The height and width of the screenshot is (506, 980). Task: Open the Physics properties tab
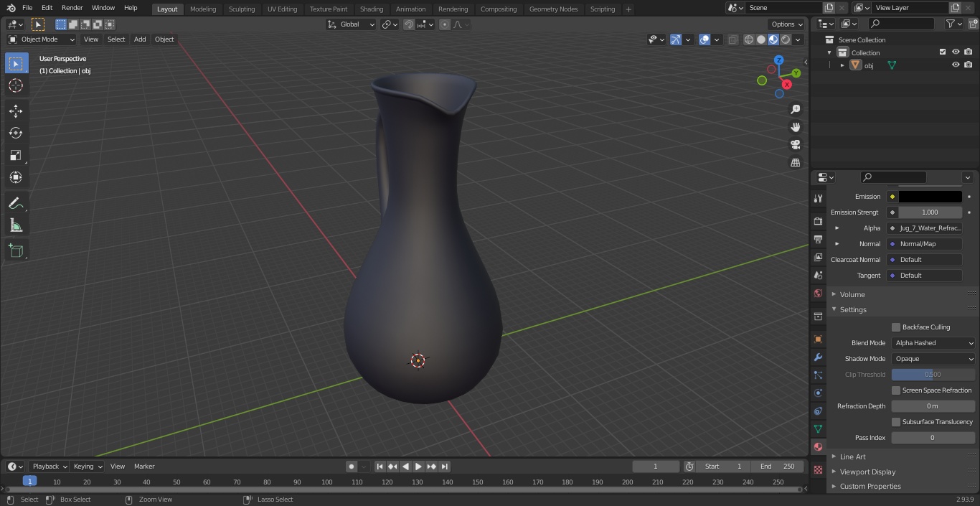tap(818, 393)
